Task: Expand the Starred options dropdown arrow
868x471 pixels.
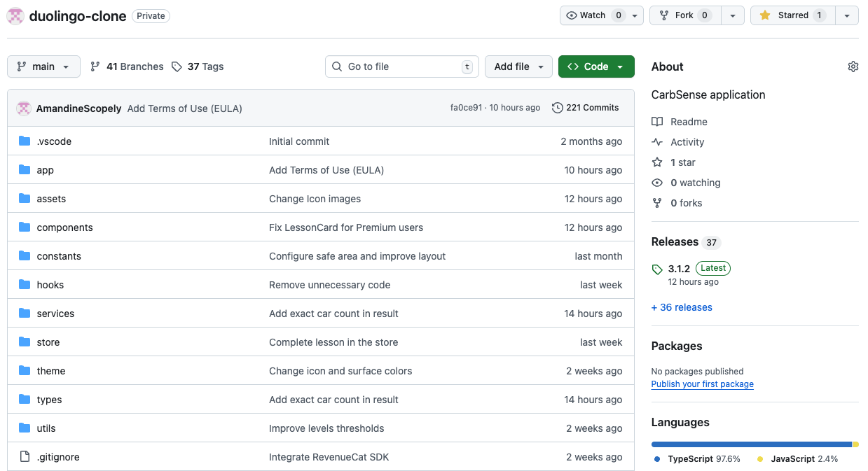Action: point(846,15)
